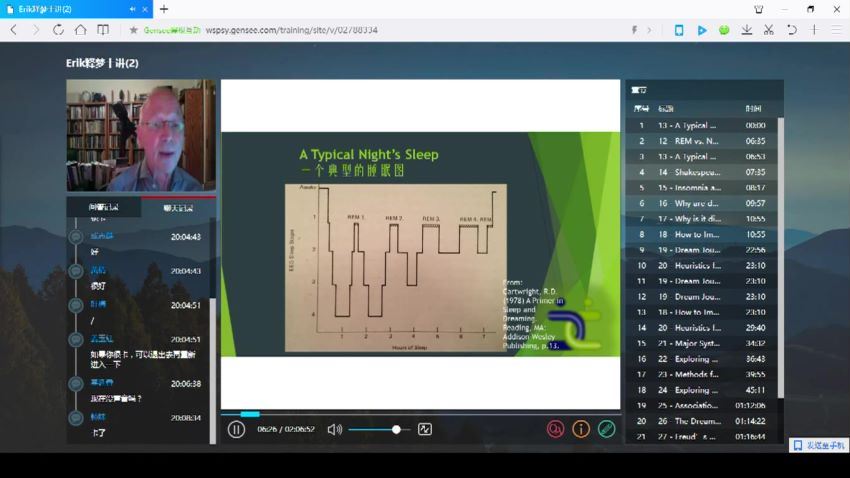Open the browser hamburger menu
This screenshot has height=478, width=850.
[836, 30]
